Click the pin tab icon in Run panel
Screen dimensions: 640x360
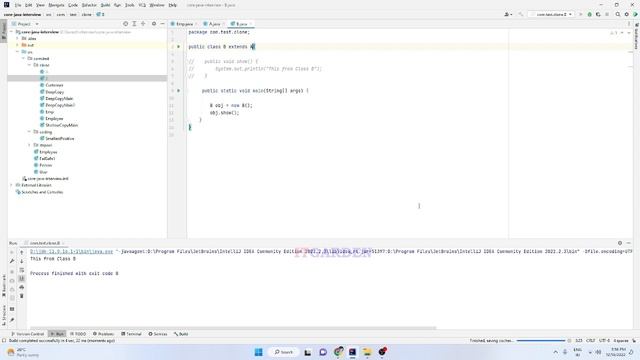tap(12, 320)
